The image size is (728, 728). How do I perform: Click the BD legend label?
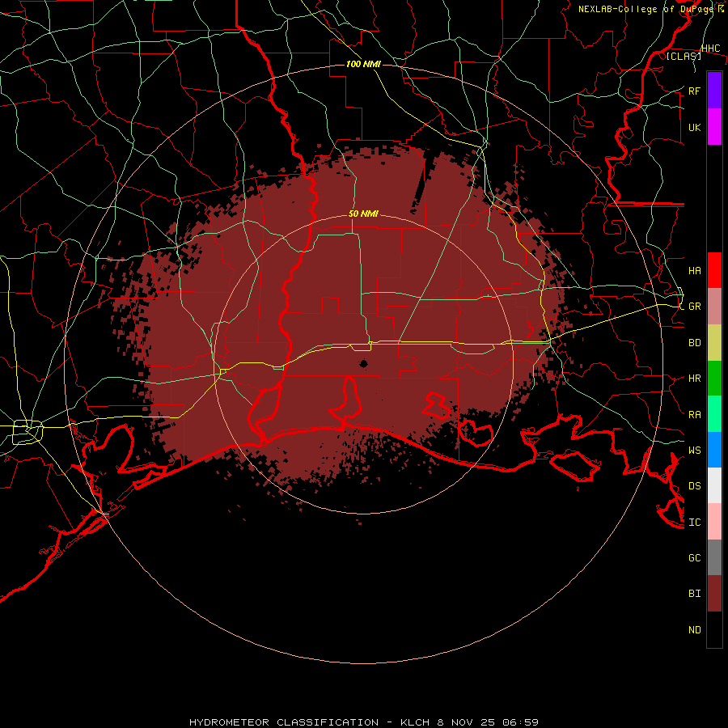tap(694, 343)
